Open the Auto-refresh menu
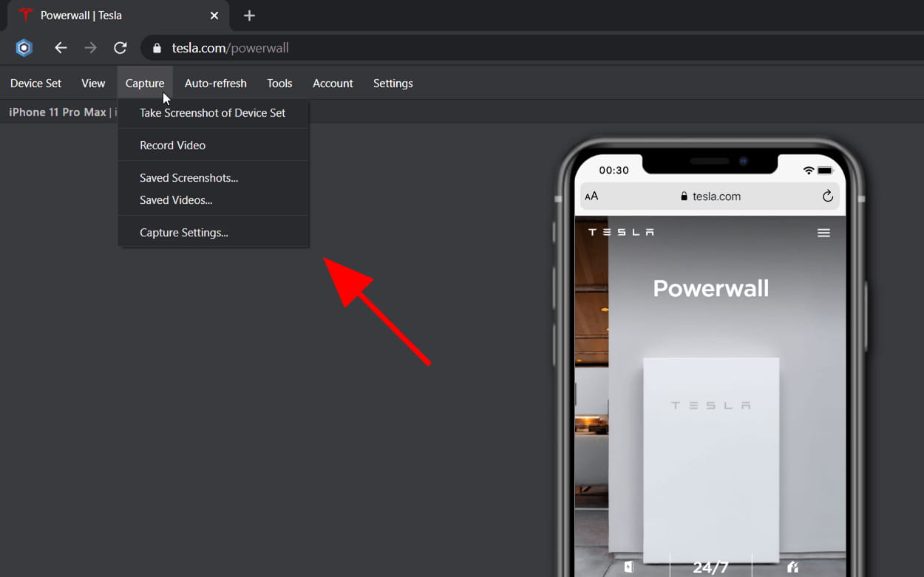 (216, 83)
